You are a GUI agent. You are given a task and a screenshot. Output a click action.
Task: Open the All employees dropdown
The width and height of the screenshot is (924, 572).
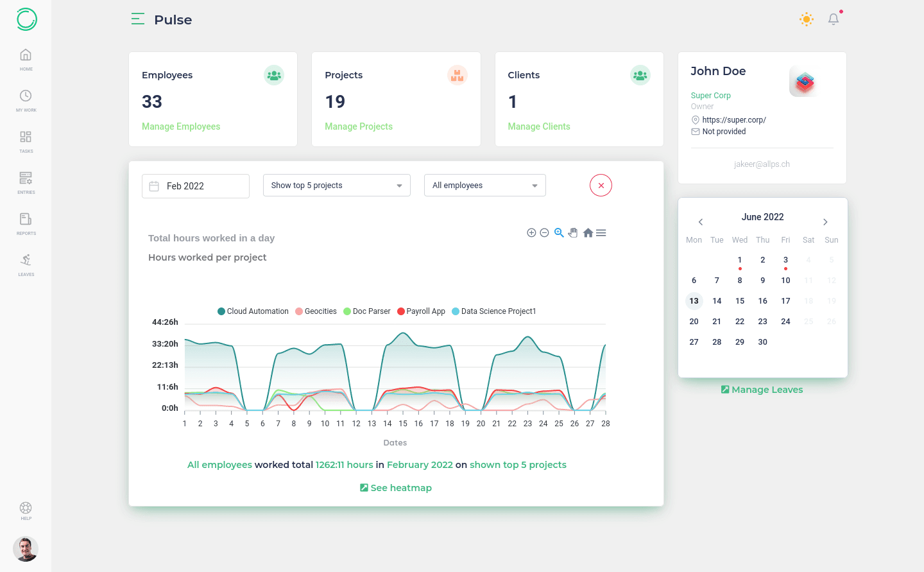(x=484, y=186)
